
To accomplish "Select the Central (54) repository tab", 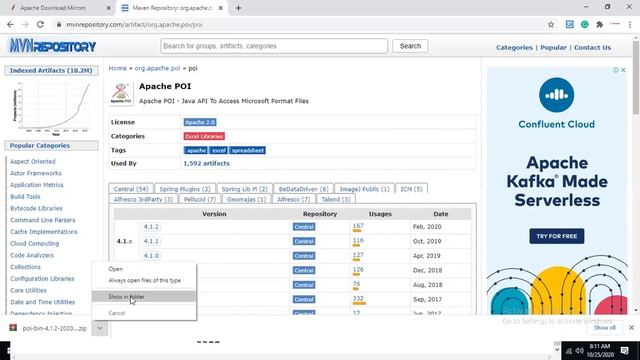I will [x=131, y=189].
